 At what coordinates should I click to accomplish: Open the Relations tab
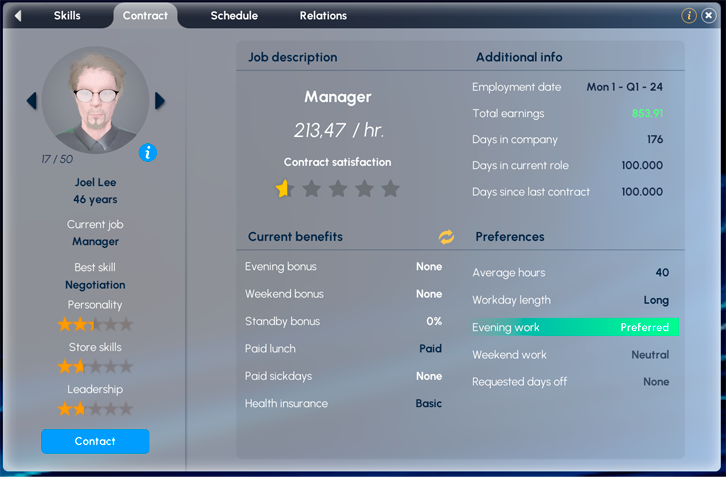tap(323, 16)
